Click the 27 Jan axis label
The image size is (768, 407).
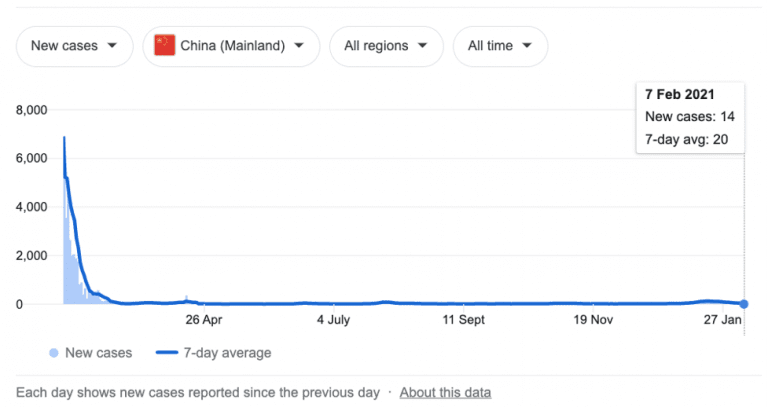click(x=722, y=320)
